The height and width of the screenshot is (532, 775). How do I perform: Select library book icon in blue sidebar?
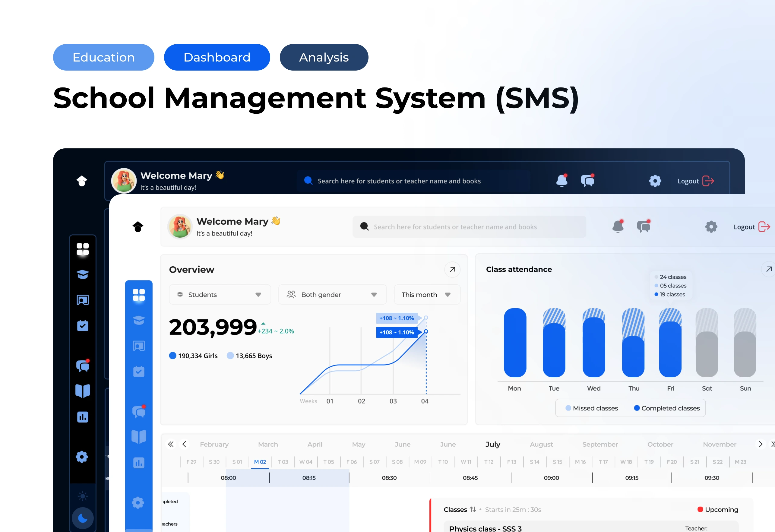(x=139, y=437)
